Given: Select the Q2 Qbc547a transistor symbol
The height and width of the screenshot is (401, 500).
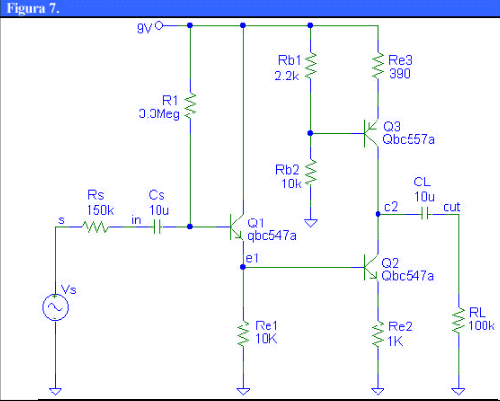Looking at the screenshot, I should (x=371, y=268).
